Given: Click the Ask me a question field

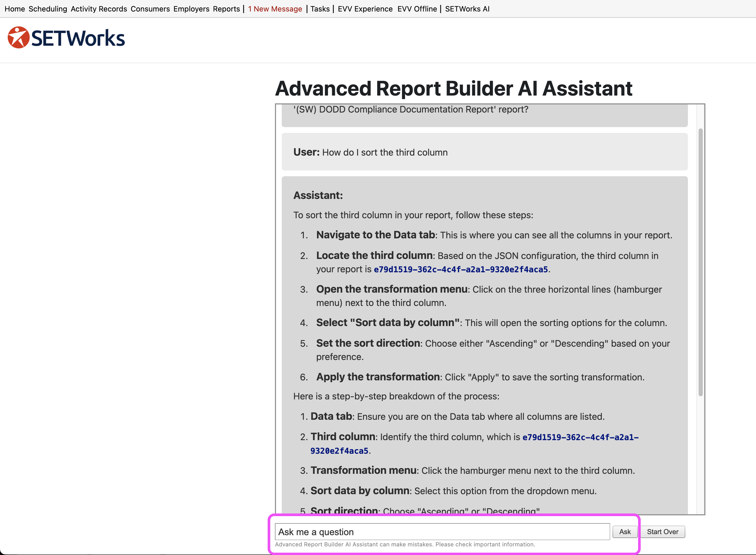Looking at the screenshot, I should (442, 532).
